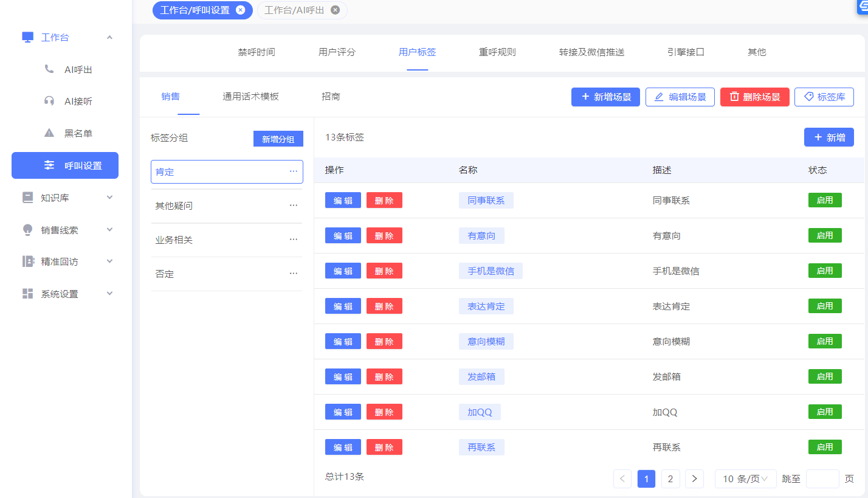Viewport: 868px width, 498px height.
Task: Click the 跳至 page number input field
Action: click(x=822, y=479)
